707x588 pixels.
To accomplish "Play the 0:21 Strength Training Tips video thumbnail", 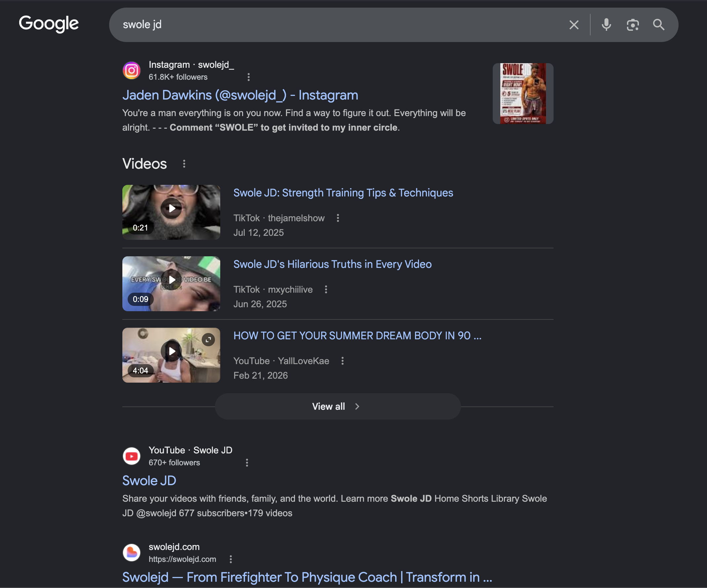I will [x=171, y=212].
